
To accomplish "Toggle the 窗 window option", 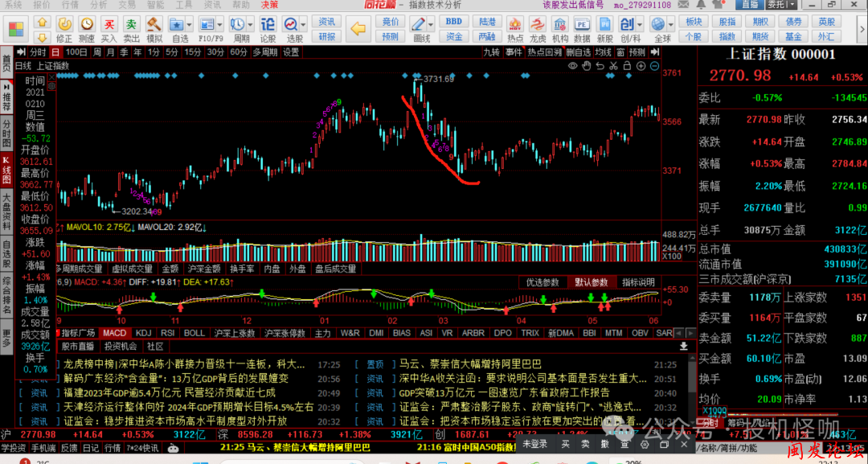I will pos(620,52).
